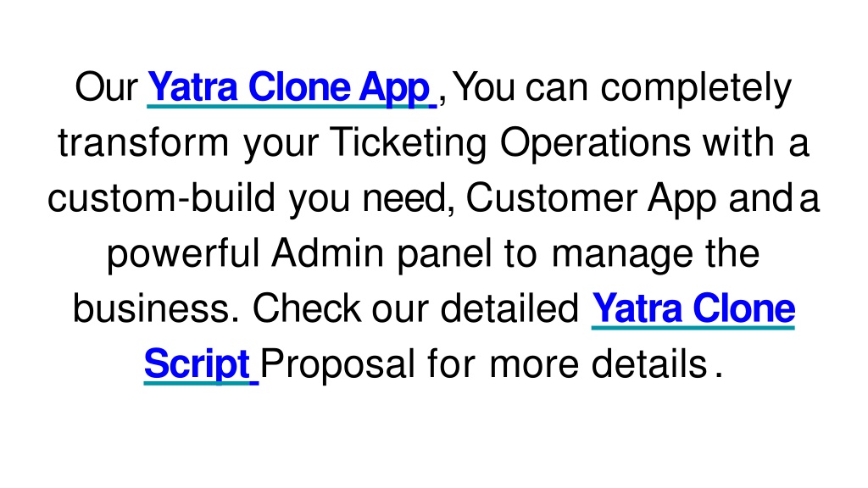Click the word 'Admin'
The image size is (868, 488).
[328, 253]
